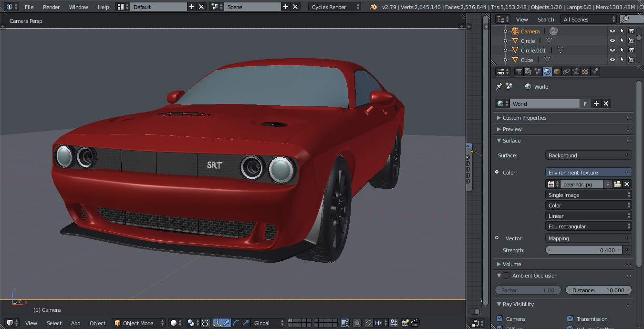644x329 pixels.
Task: Delete the Default screen layout
Action: click(x=201, y=7)
